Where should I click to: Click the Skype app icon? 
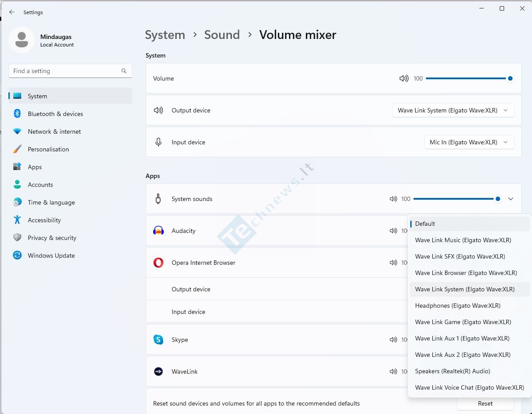(x=158, y=340)
